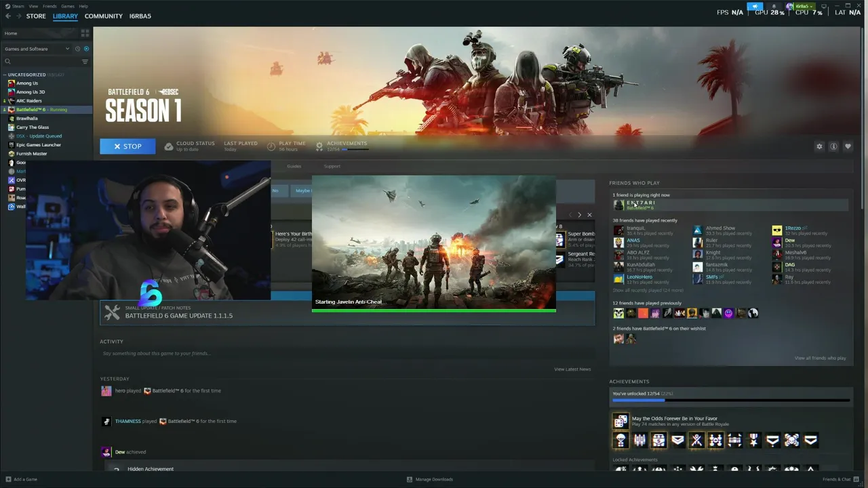868x488 pixels.
Task: Switch to the STORE tab
Action: point(36,16)
